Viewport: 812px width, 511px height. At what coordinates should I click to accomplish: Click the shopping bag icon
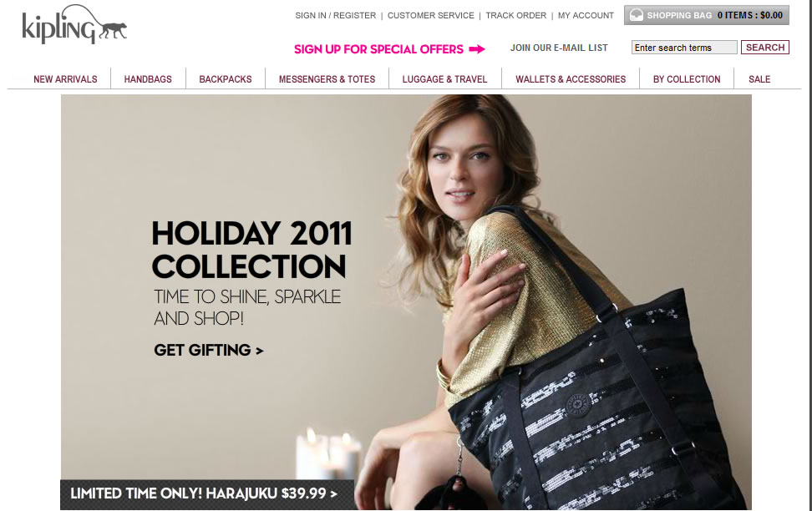636,15
